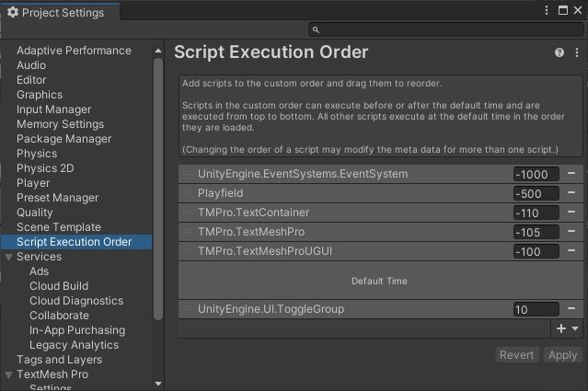The width and height of the screenshot is (588, 391).
Task: Collapse the Services tree section
Action: [x=9, y=257]
